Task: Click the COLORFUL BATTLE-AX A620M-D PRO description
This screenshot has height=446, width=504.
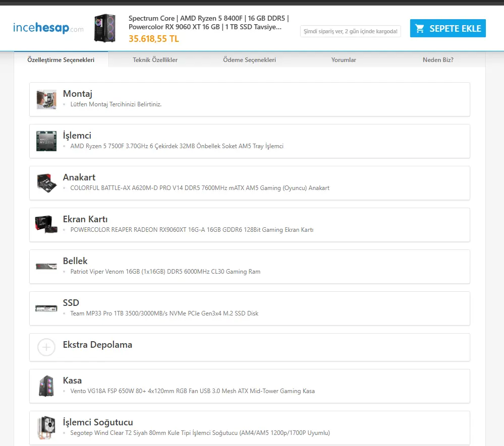Action: click(x=200, y=188)
